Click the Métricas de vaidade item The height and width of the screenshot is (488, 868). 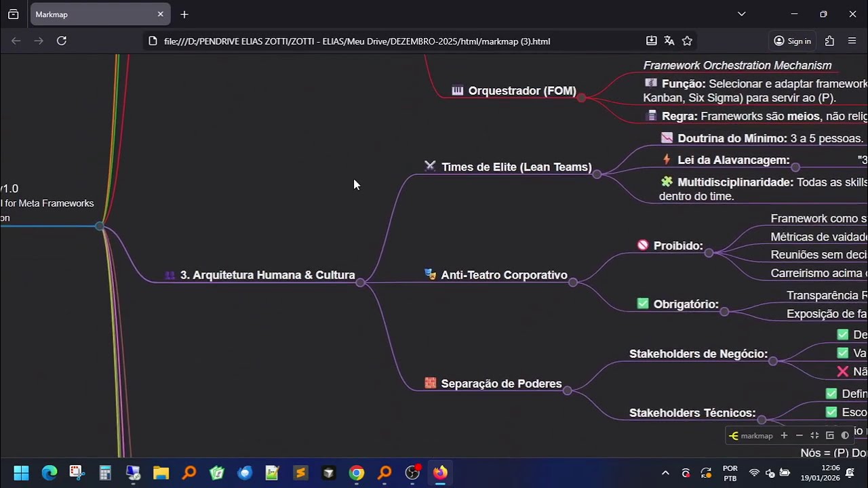tap(819, 237)
